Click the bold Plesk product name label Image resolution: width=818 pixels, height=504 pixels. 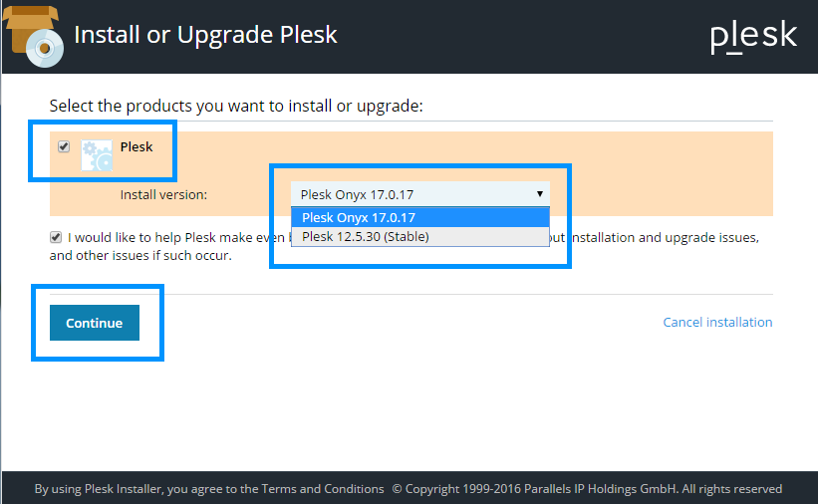coord(136,146)
